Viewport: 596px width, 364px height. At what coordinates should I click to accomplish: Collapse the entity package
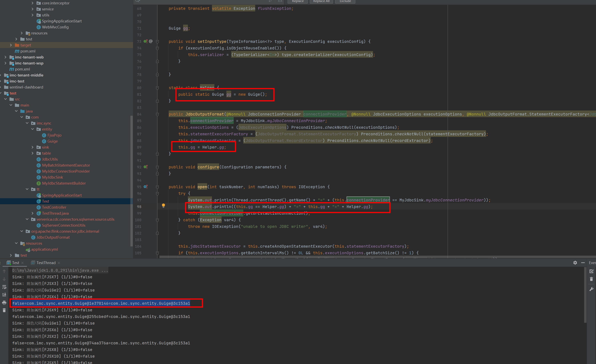pos(33,129)
